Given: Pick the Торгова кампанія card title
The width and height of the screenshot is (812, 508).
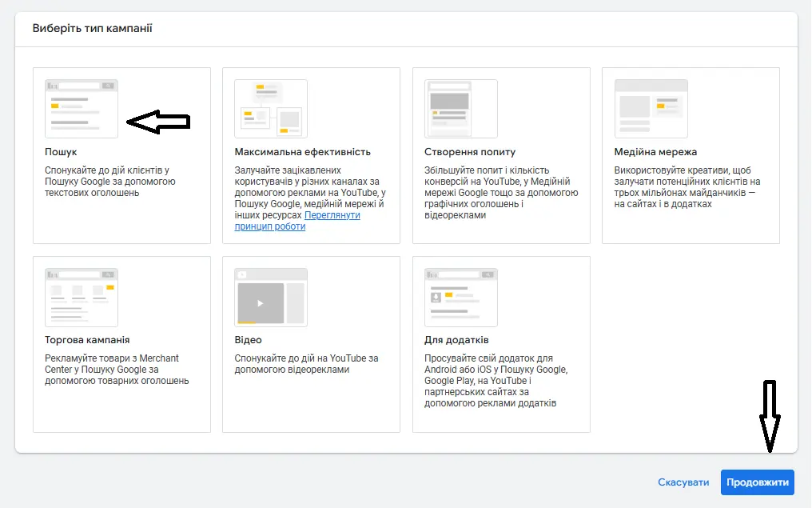Looking at the screenshot, I should [87, 340].
